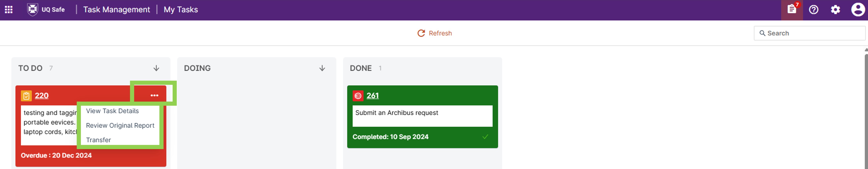Click the Refresh button
The width and height of the screenshot is (868, 169).
[x=435, y=33]
